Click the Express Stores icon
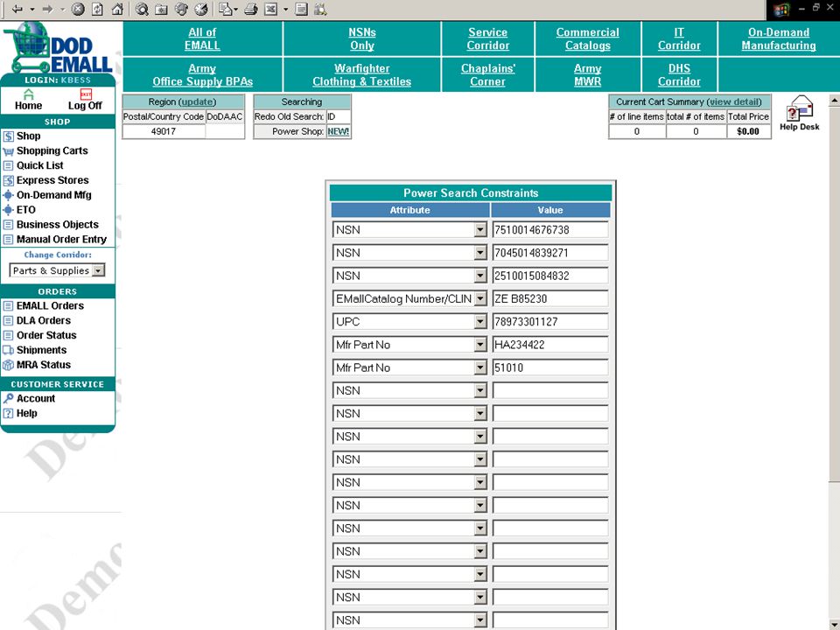Viewport: 840px width, 630px height. [x=8, y=180]
